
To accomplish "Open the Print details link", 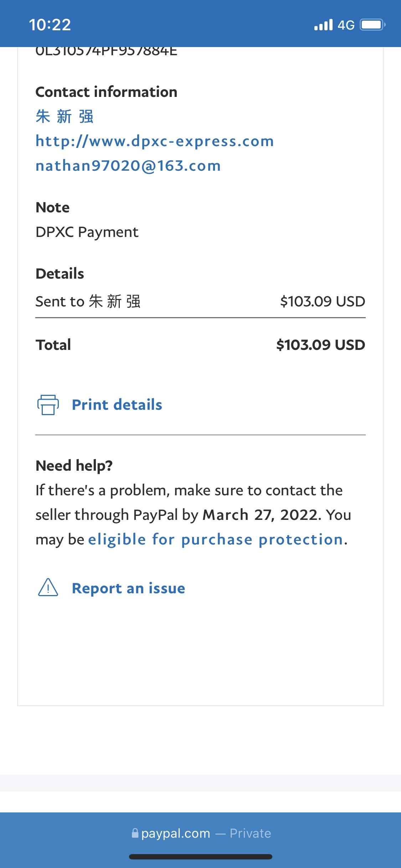I will pyautogui.click(x=117, y=405).
